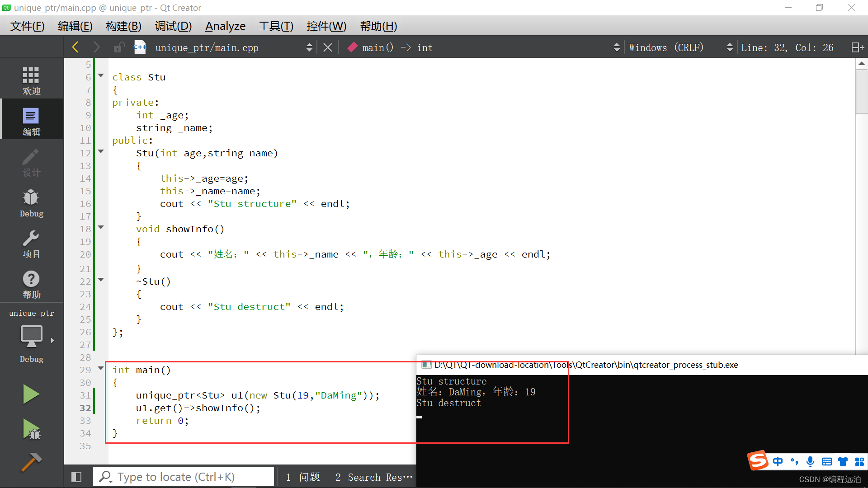Activate Sogou voice input microphone icon
The image size is (868, 488).
coord(810,461)
